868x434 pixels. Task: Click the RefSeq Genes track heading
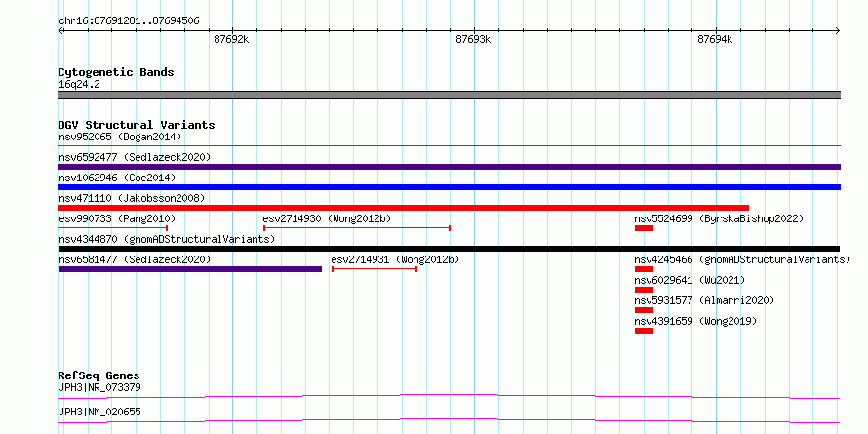(x=99, y=375)
